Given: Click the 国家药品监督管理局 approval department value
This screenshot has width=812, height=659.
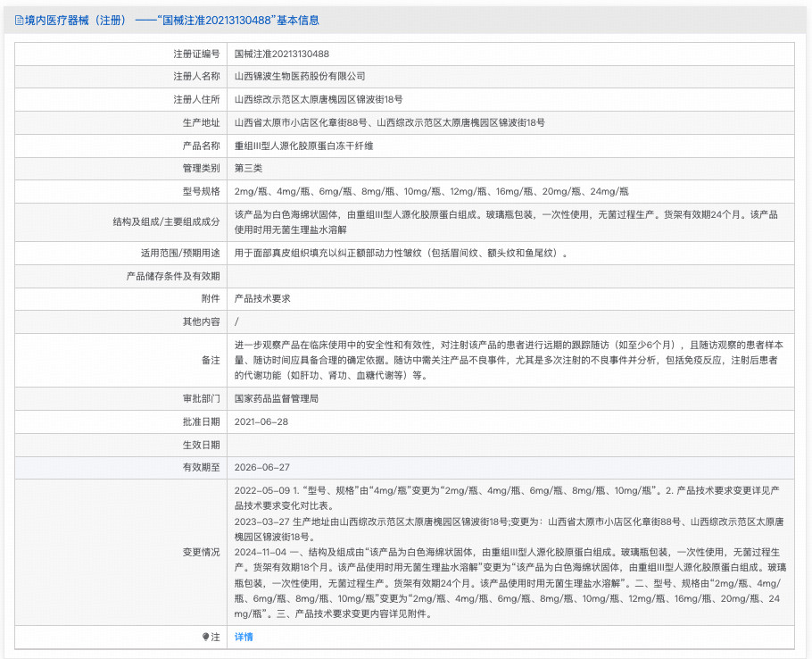Looking at the screenshot, I should [x=276, y=398].
